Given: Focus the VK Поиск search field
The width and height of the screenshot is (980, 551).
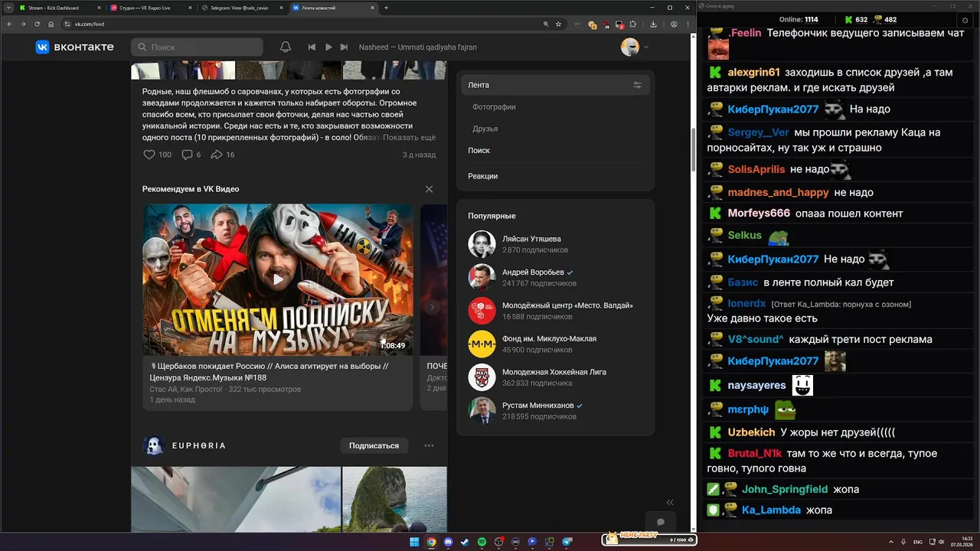Looking at the screenshot, I should [x=197, y=47].
